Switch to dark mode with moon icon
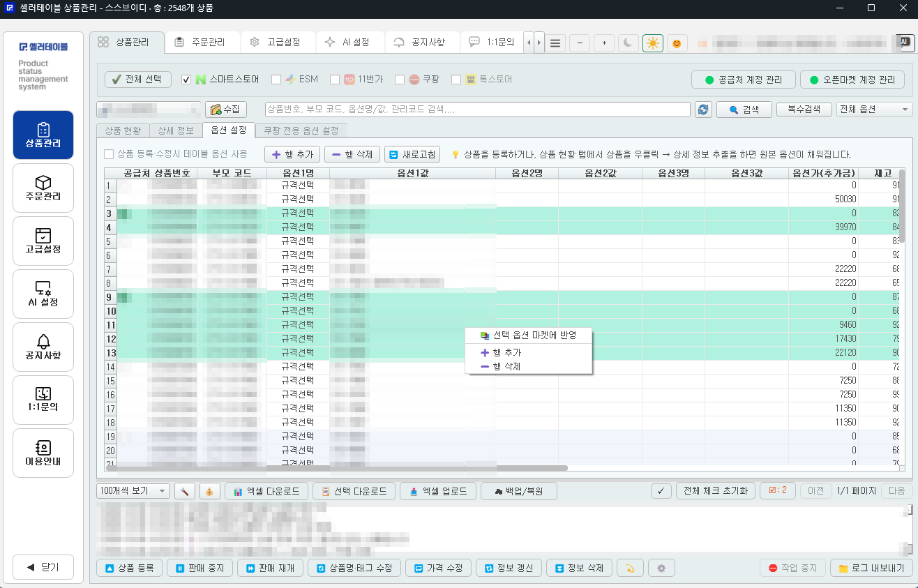The height and width of the screenshot is (588, 918). pyautogui.click(x=628, y=43)
